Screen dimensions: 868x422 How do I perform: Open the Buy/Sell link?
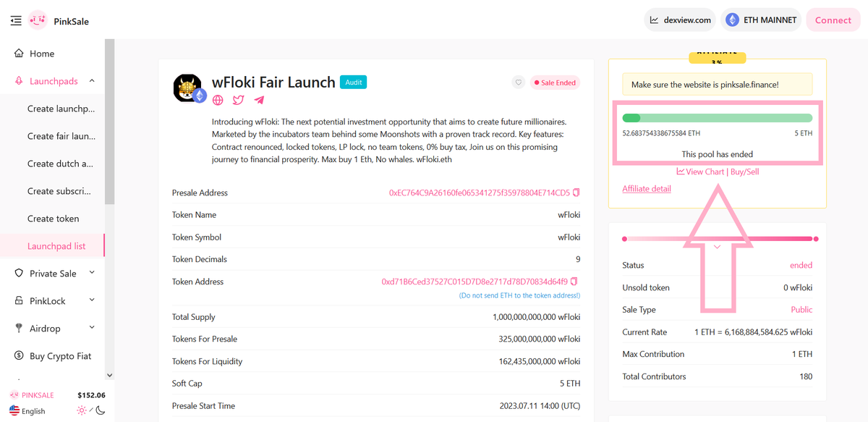pyautogui.click(x=745, y=172)
